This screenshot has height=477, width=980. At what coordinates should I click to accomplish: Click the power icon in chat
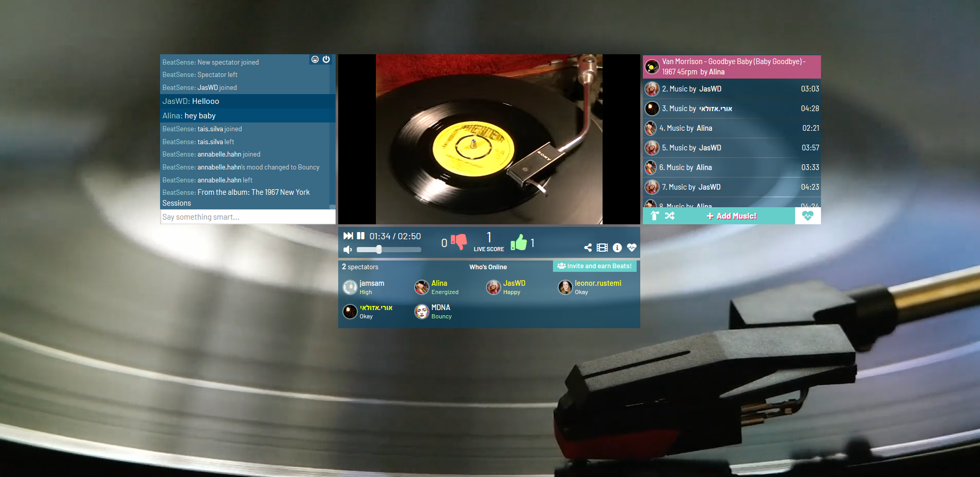tap(326, 59)
